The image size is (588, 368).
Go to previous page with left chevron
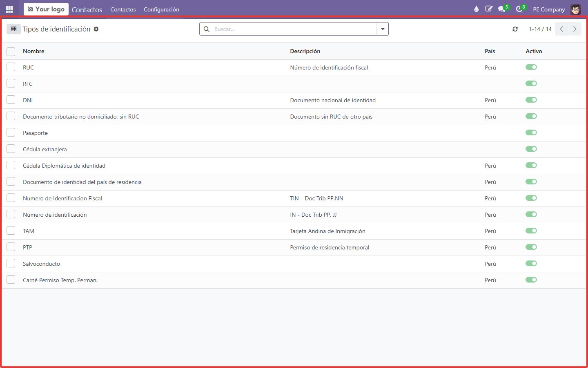tap(561, 29)
